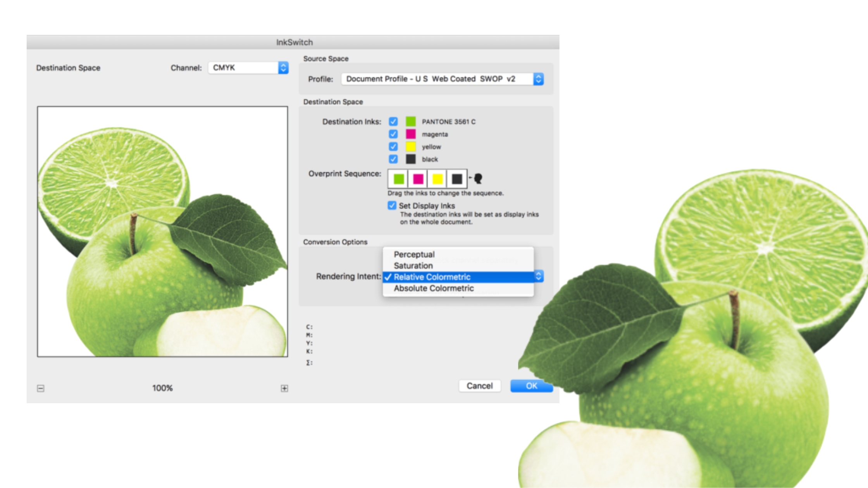
Task: Select green ink in overprint sequence
Action: 398,179
